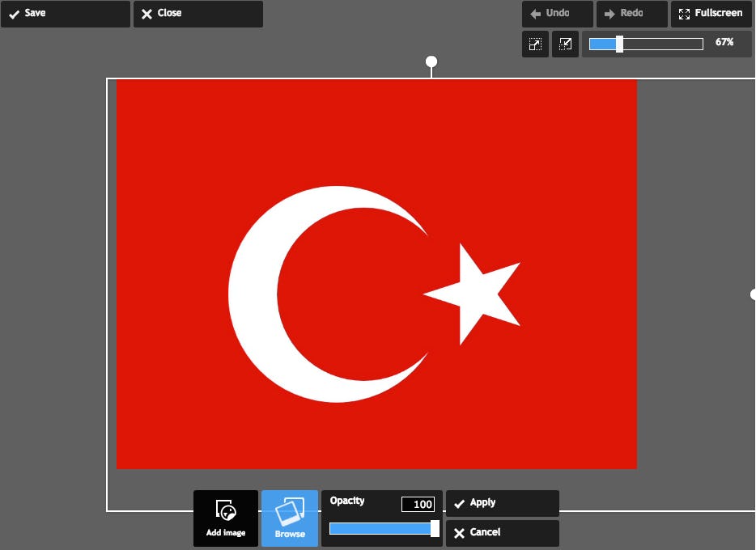Click the zoom-to-actual-size icon
The height and width of the screenshot is (550, 756).
coord(565,44)
